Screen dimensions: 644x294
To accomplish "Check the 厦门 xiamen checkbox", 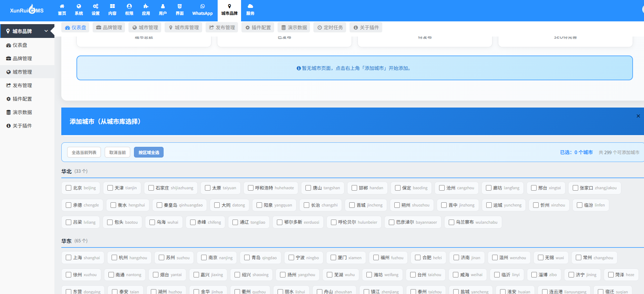I will tap(333, 257).
